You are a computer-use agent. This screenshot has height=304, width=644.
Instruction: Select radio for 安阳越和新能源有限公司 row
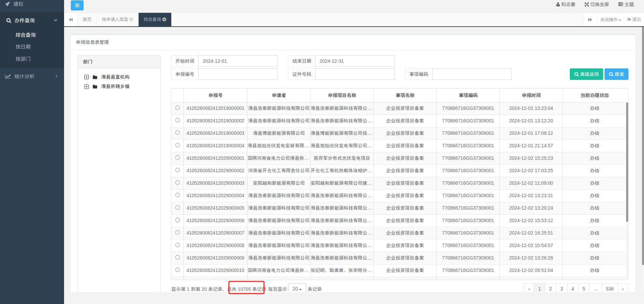(x=177, y=183)
